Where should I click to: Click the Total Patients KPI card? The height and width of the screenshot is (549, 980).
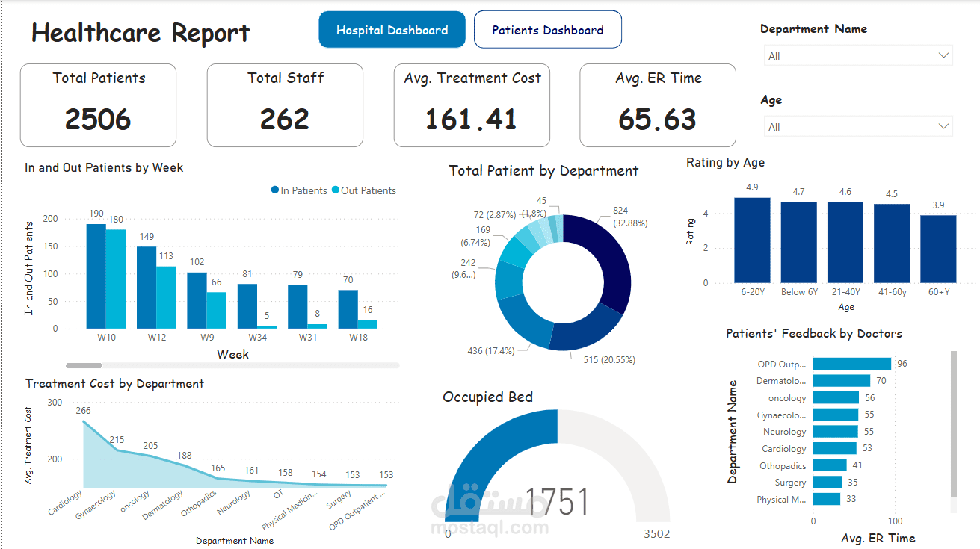point(98,105)
